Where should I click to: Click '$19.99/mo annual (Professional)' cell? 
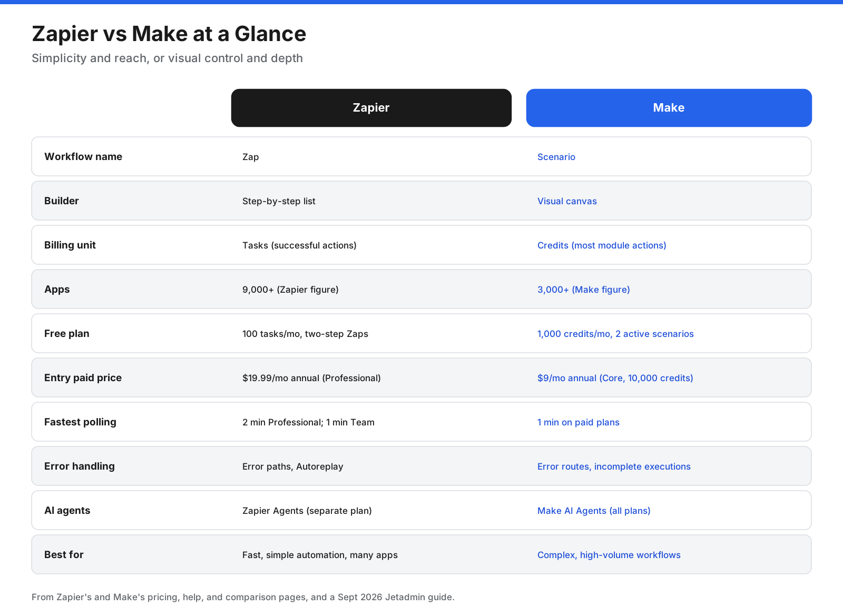pyautogui.click(x=311, y=378)
